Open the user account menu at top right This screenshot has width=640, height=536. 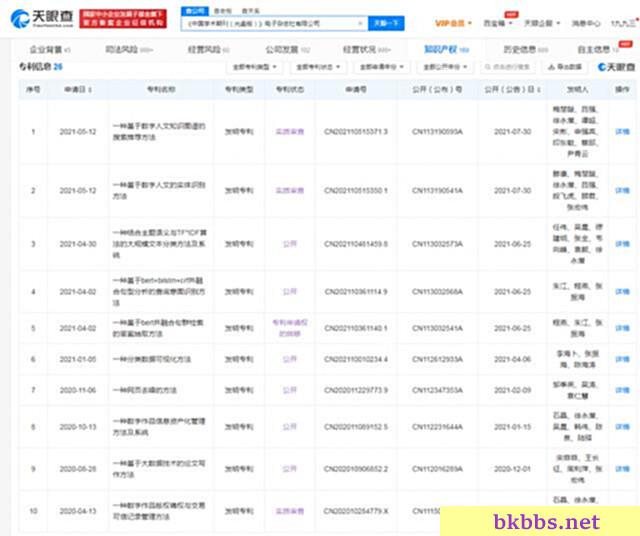(x=624, y=23)
